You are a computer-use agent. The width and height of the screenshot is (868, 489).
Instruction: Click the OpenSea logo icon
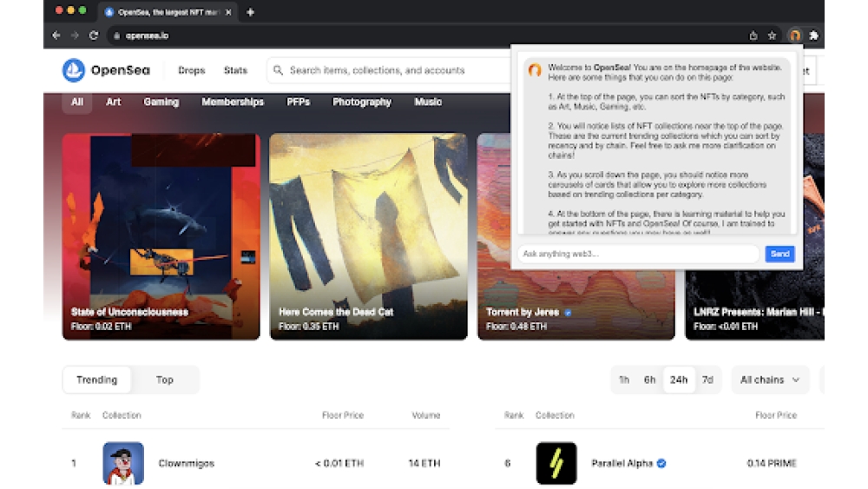point(74,70)
